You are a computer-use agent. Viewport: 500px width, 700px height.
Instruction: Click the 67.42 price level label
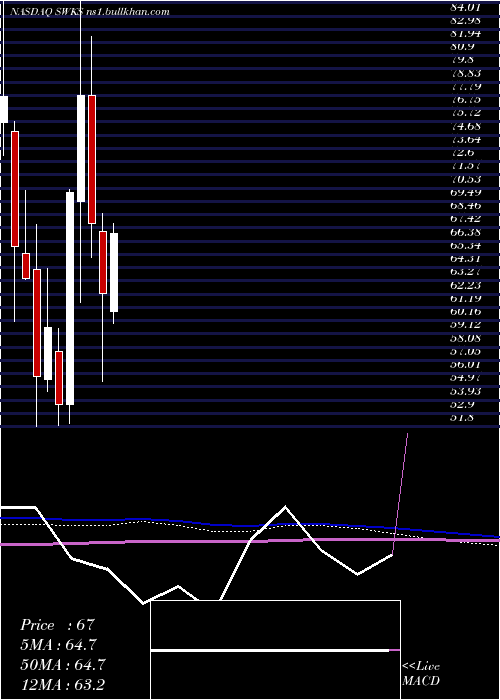click(x=465, y=219)
